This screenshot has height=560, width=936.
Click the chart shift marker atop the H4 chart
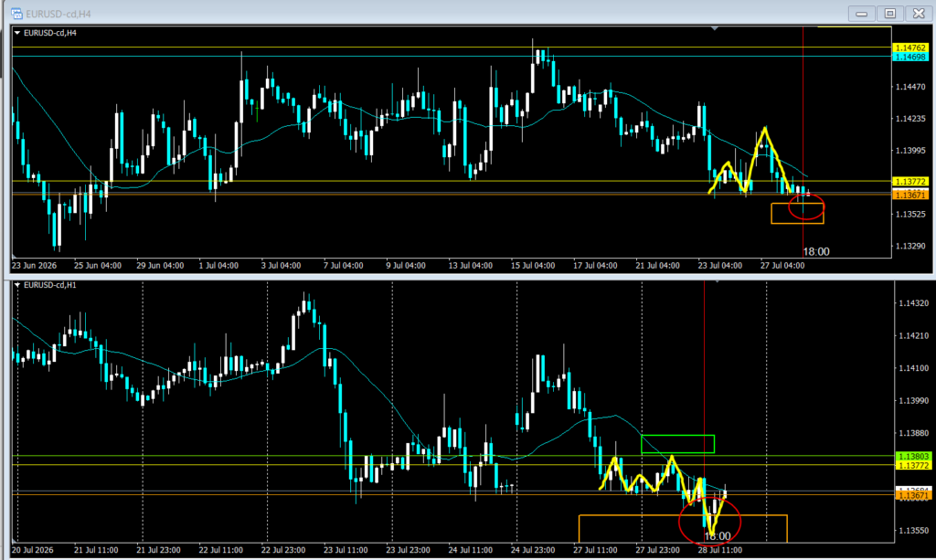pyautogui.click(x=715, y=28)
